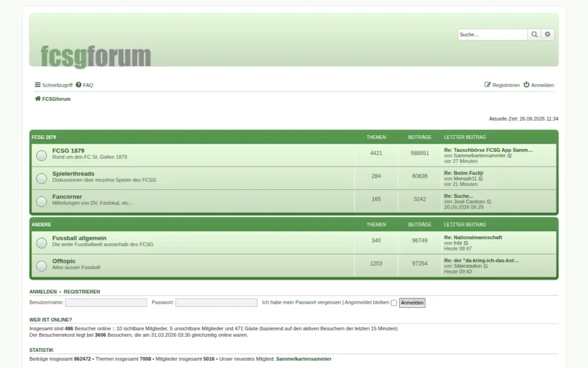Open user Mensah11 profile
This screenshot has height=368, width=588.
(x=465, y=179)
